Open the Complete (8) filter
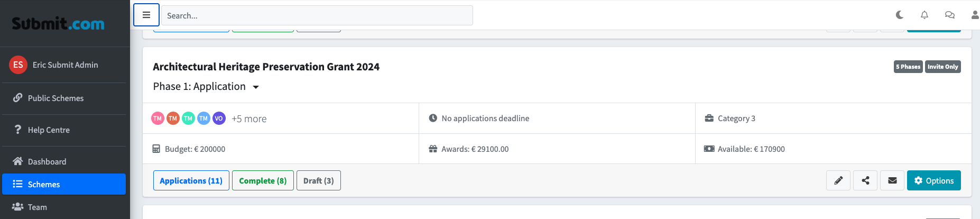Screen dimensions: 980x219 pos(263,180)
